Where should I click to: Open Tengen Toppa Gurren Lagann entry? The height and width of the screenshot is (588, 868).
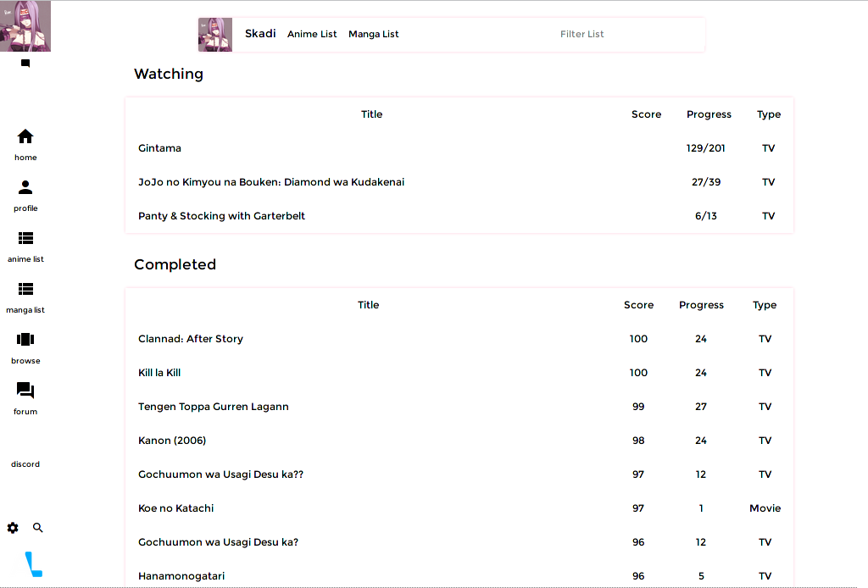[213, 407]
